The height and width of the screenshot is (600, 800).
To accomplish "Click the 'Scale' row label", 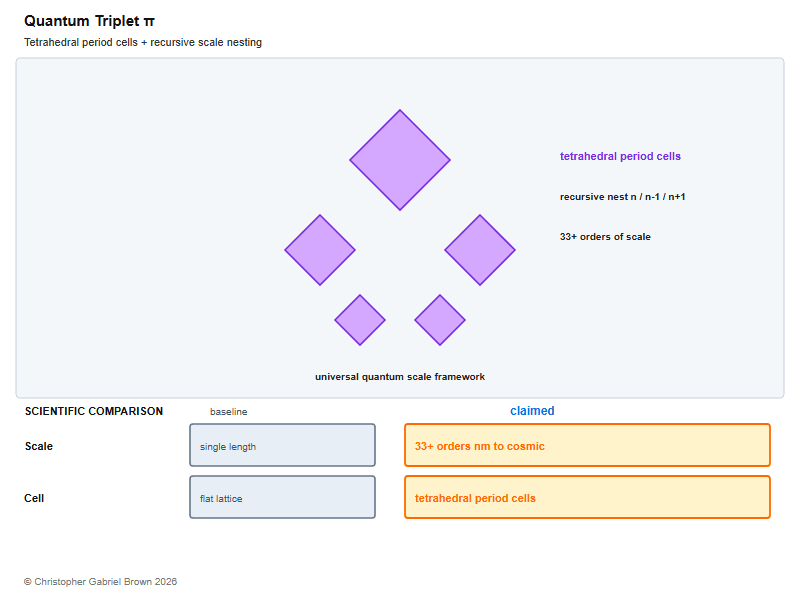I will coord(39,446).
